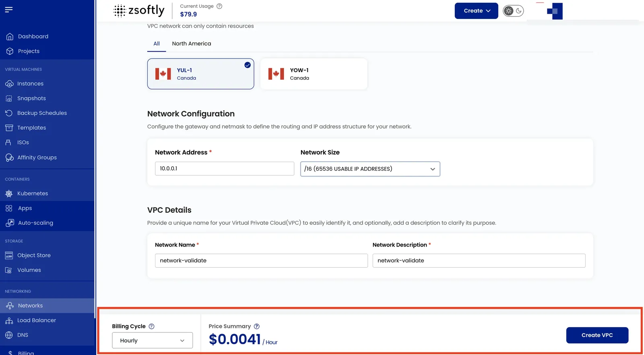Click the Network Address input field
This screenshot has width=644, height=355.
coord(225,168)
